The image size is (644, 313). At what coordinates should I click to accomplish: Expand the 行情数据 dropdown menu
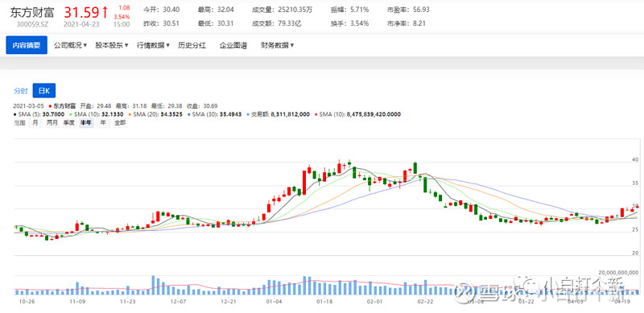click(153, 45)
